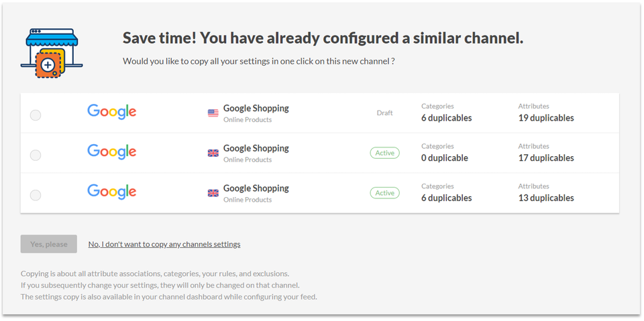Select the radio button for the Draft channel
Image resolution: width=644 pixels, height=321 pixels.
(36, 115)
